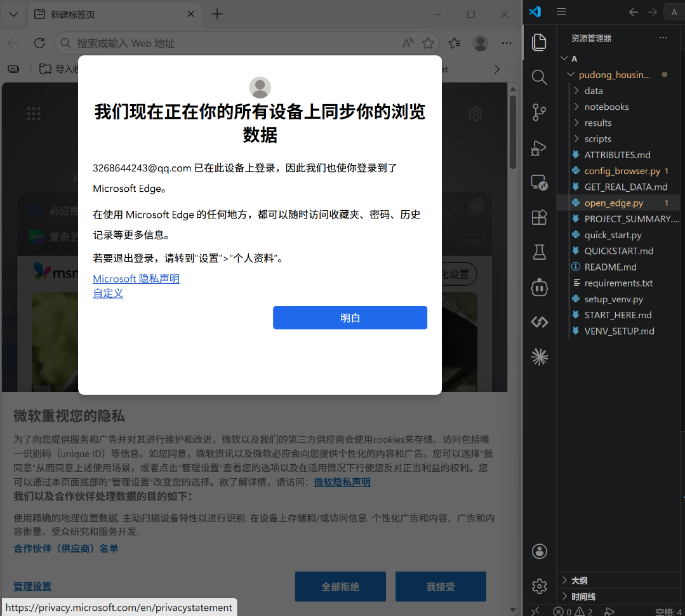Open the Extensions view in VS Code

coord(539,217)
